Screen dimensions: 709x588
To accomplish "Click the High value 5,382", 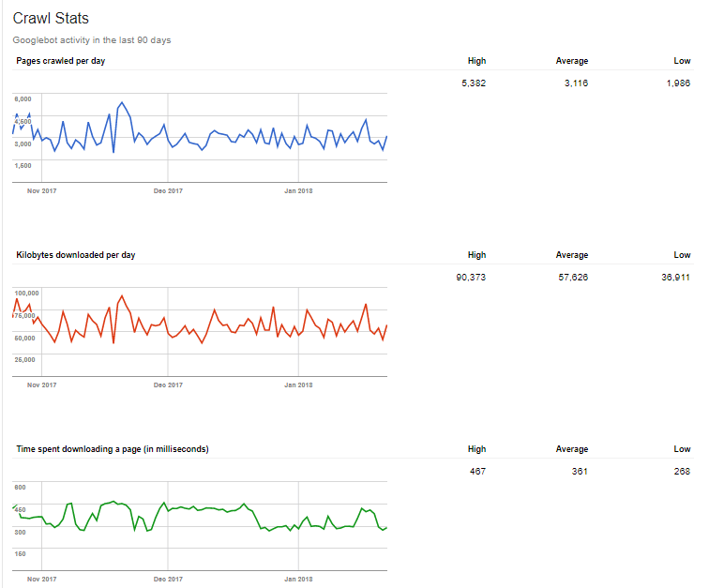I will (474, 83).
